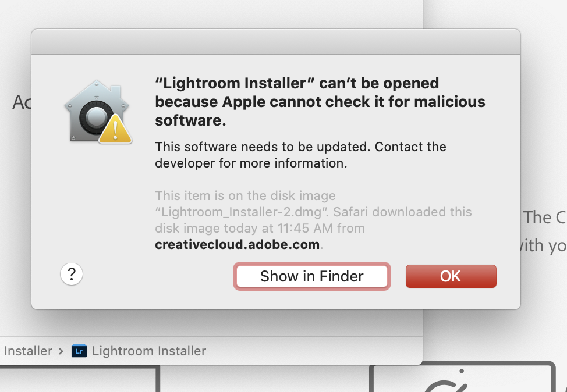The image size is (567, 392).
Task: Select Lightroom Installer in the path bar
Action: click(x=149, y=351)
